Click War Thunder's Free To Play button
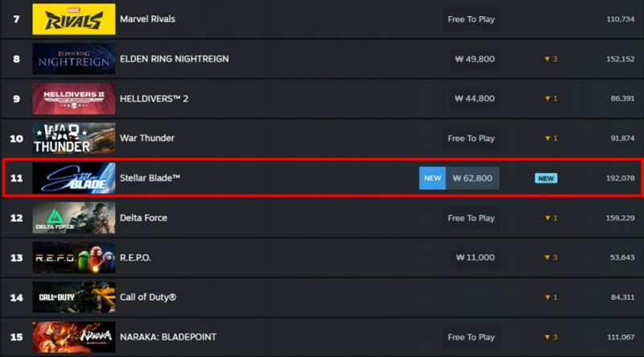The image size is (644, 357). pos(471,139)
